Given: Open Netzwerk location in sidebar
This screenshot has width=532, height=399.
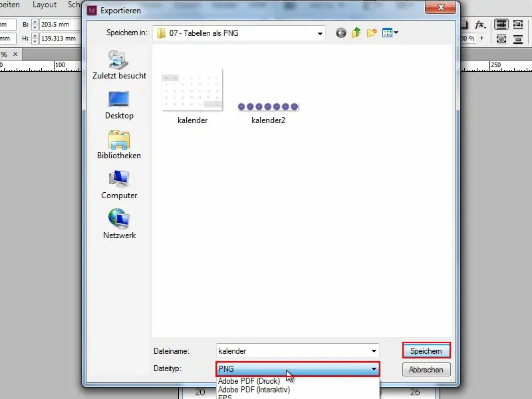Looking at the screenshot, I should coord(119,225).
